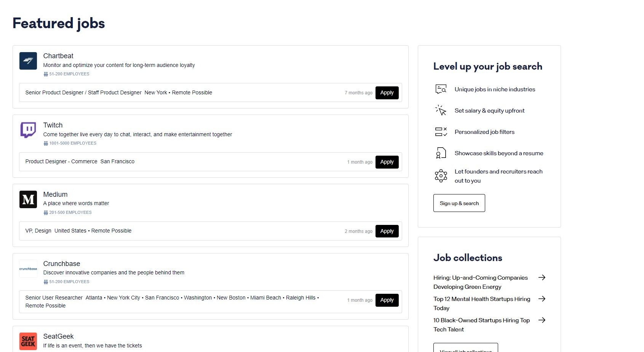Click 'If life is an event' description
Image resolution: width=644 pixels, height=352 pixels.
tap(93, 346)
